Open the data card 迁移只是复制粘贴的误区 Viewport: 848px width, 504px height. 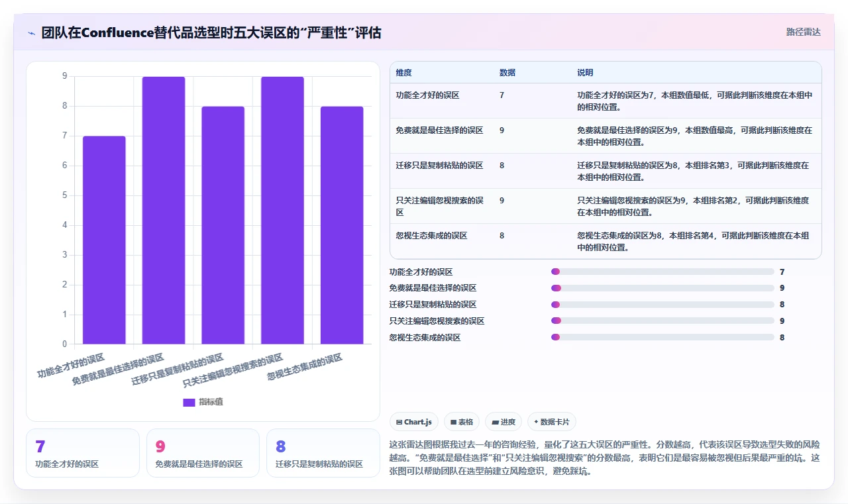pyautogui.click(x=323, y=453)
